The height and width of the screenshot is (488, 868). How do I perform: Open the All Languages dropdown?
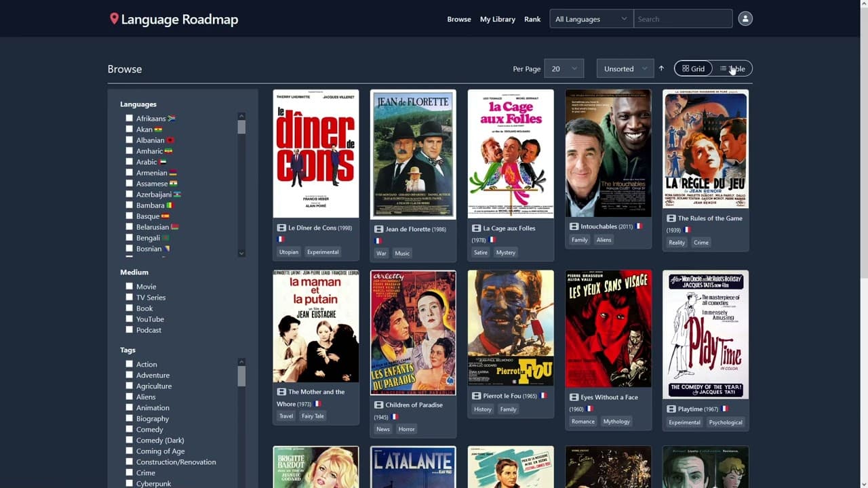(591, 19)
